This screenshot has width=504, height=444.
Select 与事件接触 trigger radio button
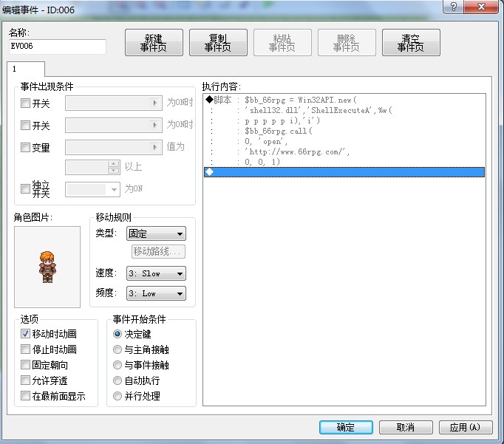point(118,365)
